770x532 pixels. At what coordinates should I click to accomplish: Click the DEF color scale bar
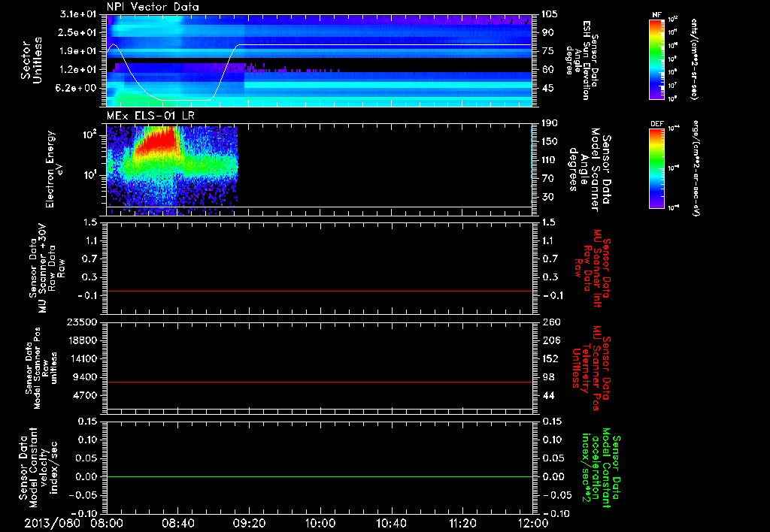657,168
